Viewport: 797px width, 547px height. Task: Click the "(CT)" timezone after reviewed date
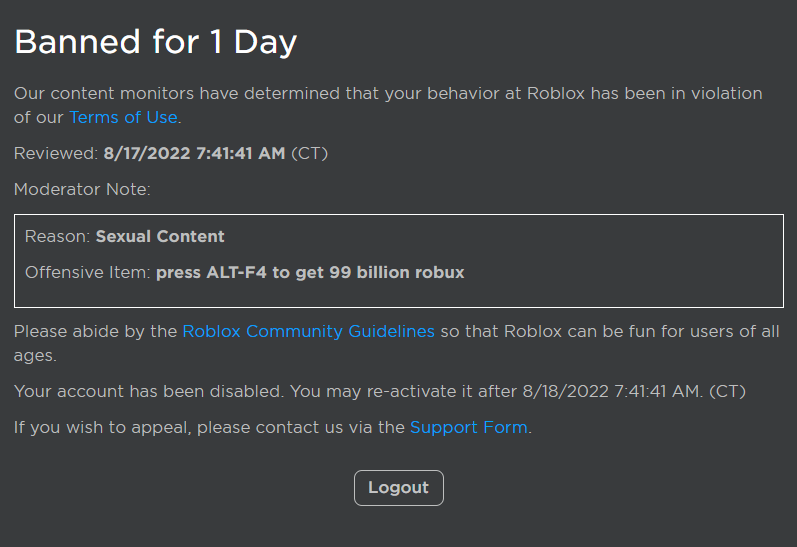[310, 154]
